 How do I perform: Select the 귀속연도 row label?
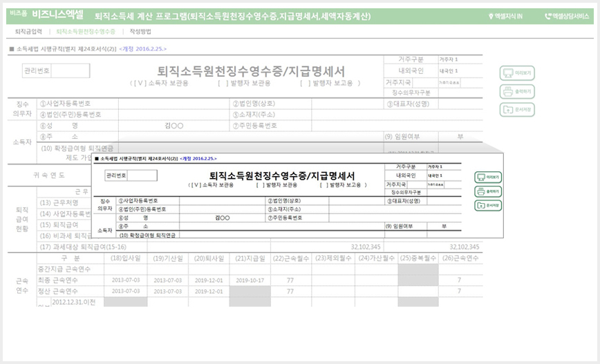(x=49, y=175)
